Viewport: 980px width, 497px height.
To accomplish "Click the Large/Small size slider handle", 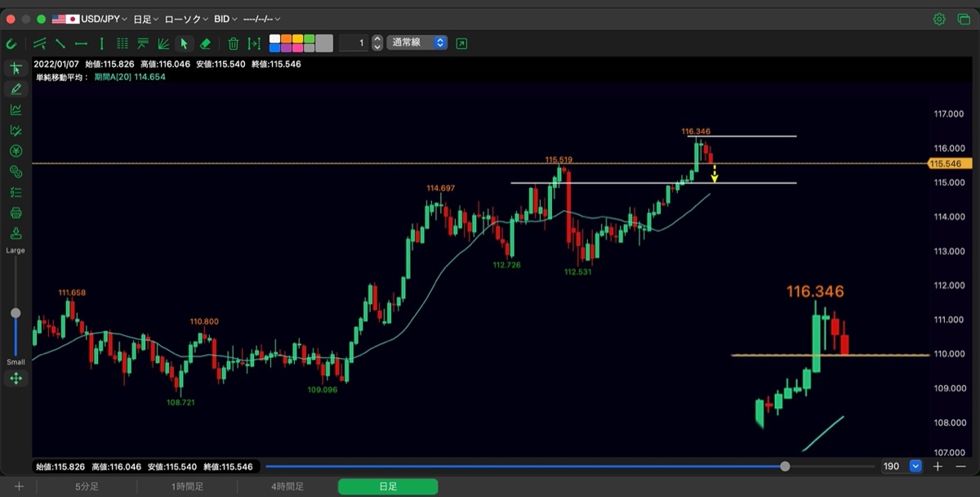I will [16, 313].
